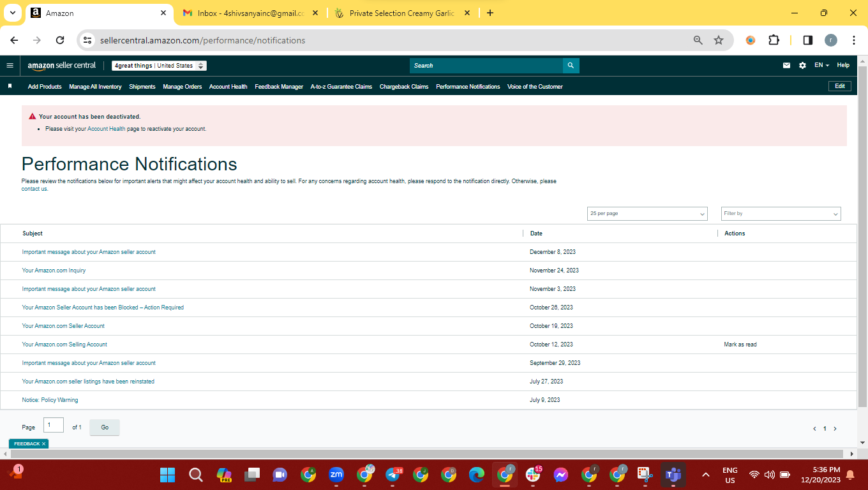Open Windows taskbar search
This screenshot has height=490, width=868.
coord(196,475)
